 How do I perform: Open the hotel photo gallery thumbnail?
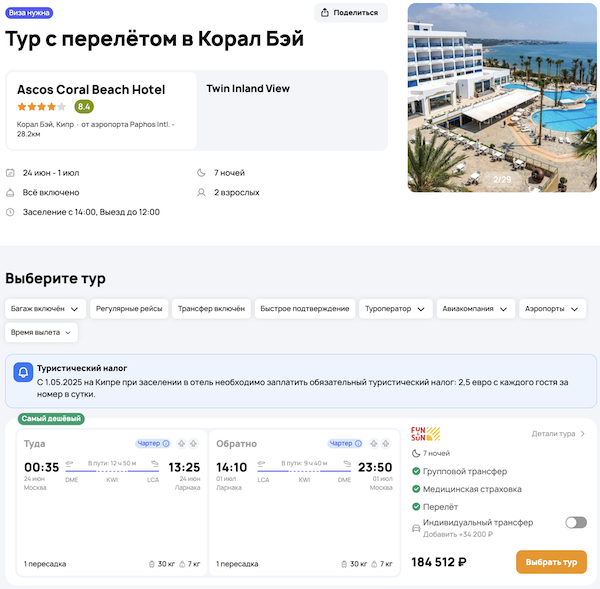pyautogui.click(x=502, y=97)
